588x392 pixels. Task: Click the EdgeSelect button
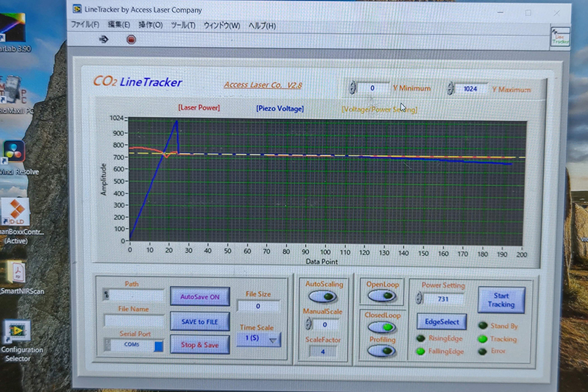click(x=442, y=322)
